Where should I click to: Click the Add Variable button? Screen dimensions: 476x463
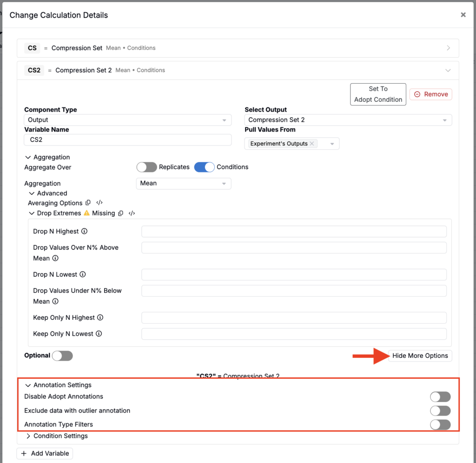[45, 454]
